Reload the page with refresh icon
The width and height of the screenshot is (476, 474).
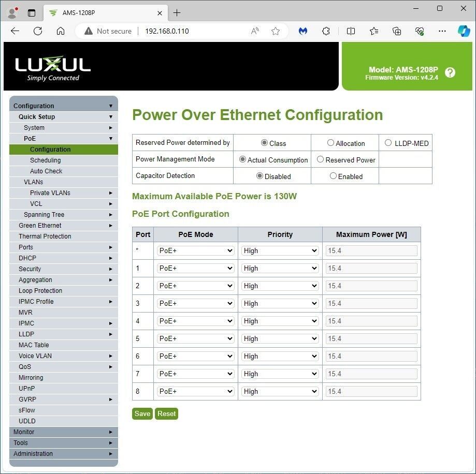coord(38,31)
